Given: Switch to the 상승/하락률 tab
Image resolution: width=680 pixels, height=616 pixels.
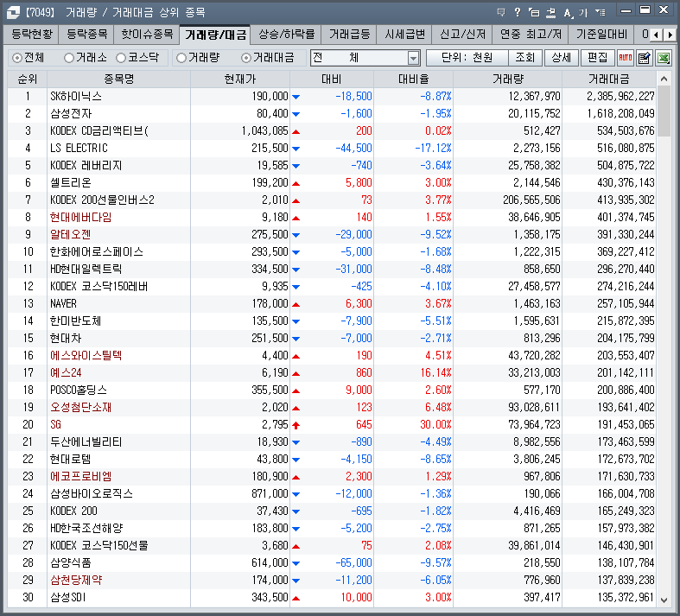Looking at the screenshot, I should (286, 35).
